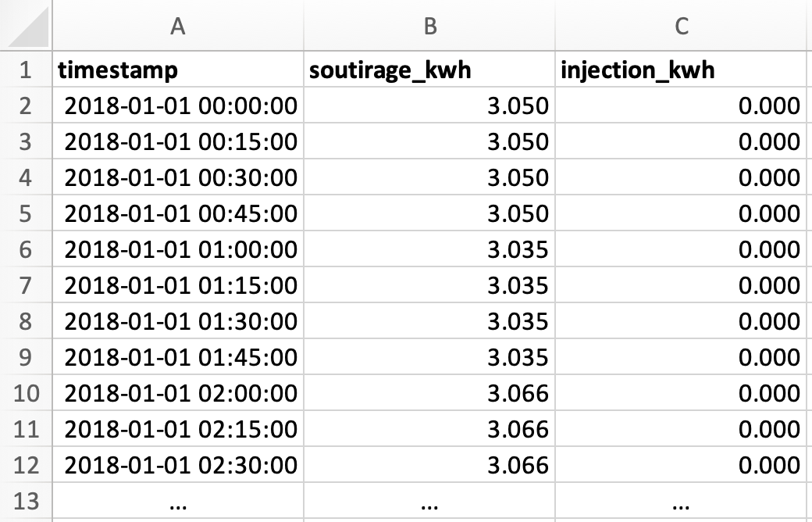Image resolution: width=812 pixels, height=522 pixels.
Task: Click the timestamp header cell
Action: tap(178, 70)
